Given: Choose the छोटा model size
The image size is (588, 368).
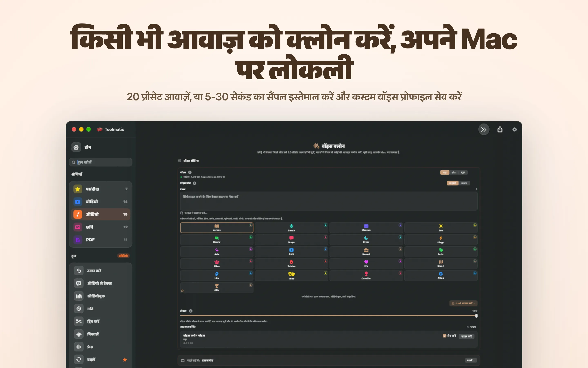Looking at the screenshot, I should 454,172.
